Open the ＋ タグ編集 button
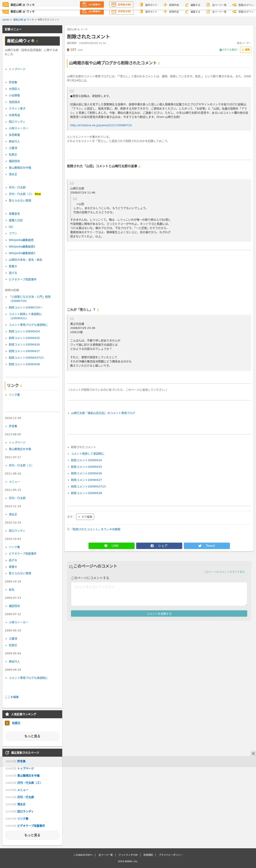256x868 pixels. (x=85, y=517)
